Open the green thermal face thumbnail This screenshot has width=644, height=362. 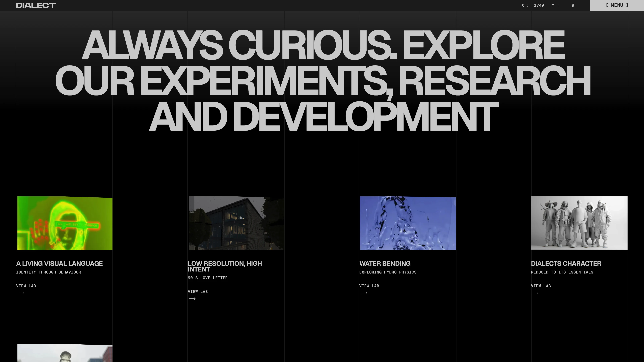click(65, 223)
